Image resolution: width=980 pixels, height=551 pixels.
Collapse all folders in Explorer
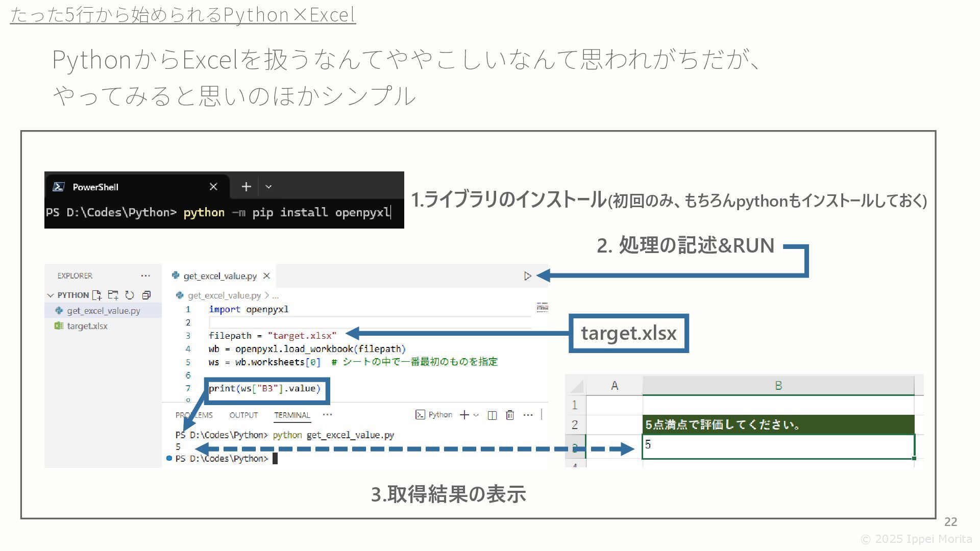coord(146,295)
